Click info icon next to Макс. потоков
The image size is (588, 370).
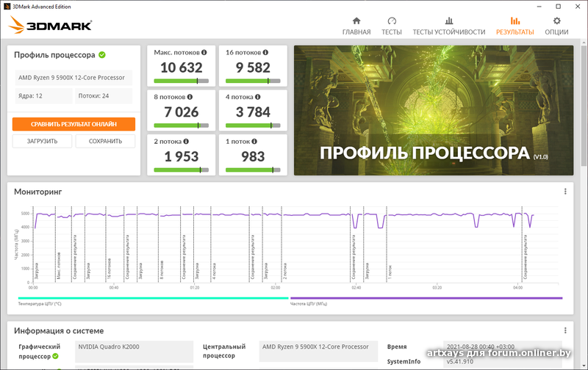(x=204, y=53)
